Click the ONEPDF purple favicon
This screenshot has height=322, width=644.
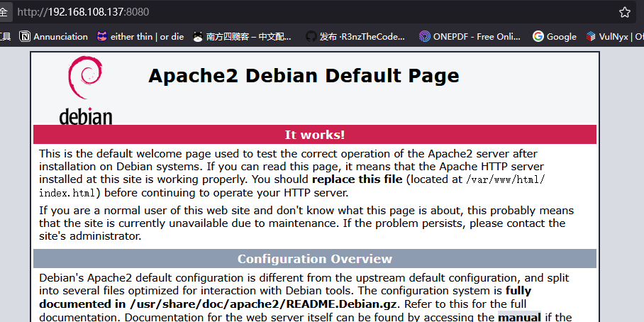(x=424, y=37)
